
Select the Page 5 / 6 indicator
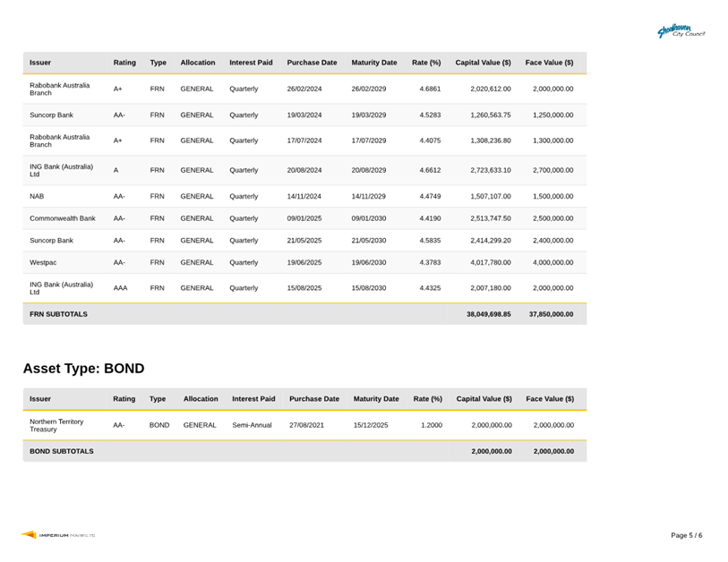(687, 535)
